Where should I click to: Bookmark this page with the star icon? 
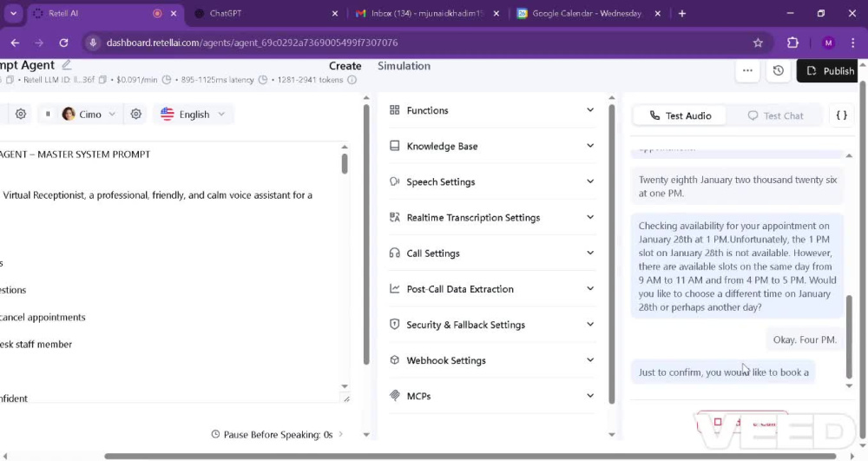[758, 43]
